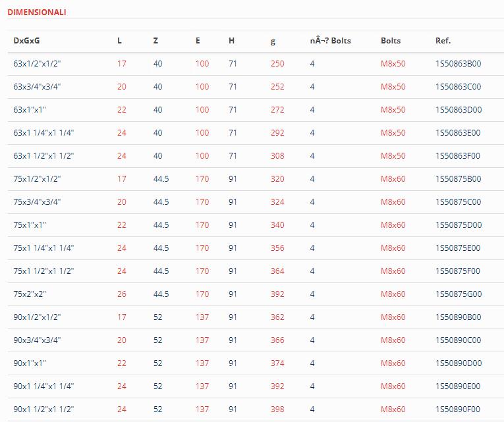This screenshot has height=422, width=504.
Task: Click weight value 308
Action: [277, 156]
